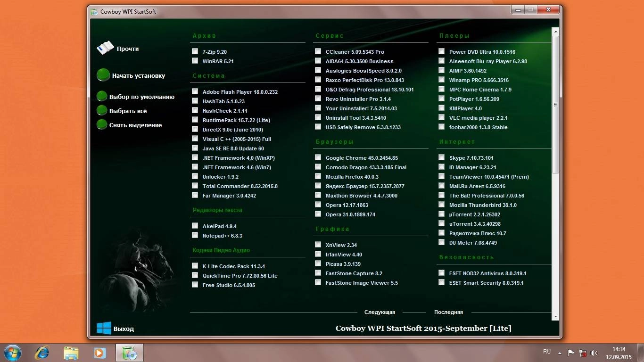
Task: Click green orb beside Выбор по умолчанию
Action: 102,97
